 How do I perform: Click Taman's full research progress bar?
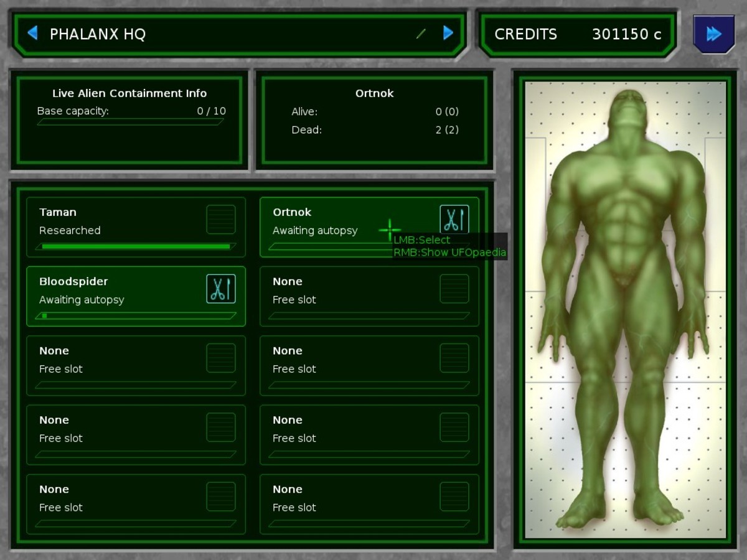tap(136, 246)
